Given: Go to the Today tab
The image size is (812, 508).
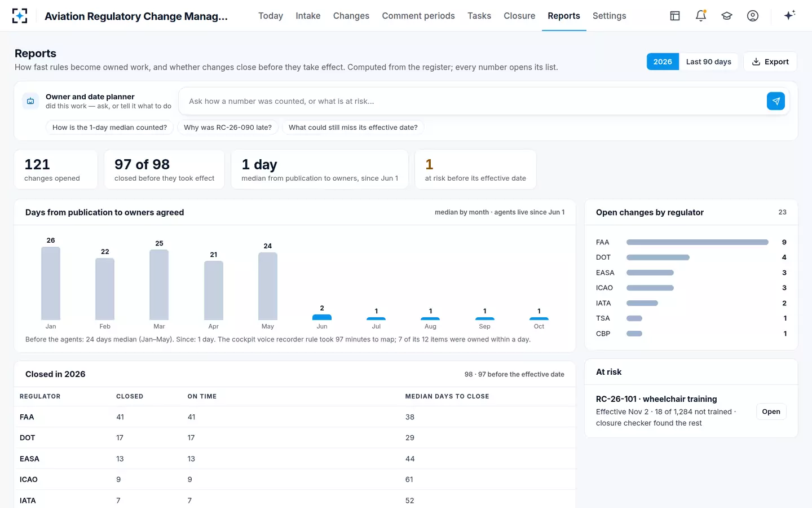Looking at the screenshot, I should [x=271, y=16].
